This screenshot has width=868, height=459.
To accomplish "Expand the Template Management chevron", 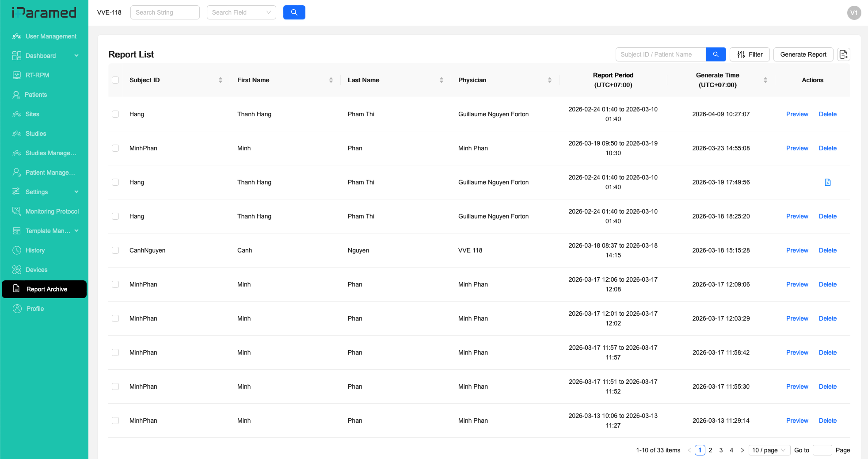I will (x=76, y=231).
